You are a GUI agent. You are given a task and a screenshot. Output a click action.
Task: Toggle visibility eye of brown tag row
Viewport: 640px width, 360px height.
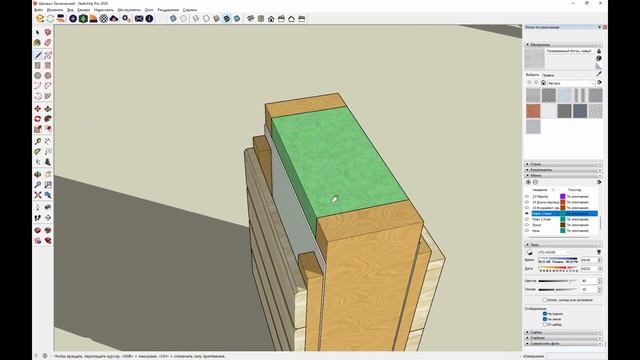pos(527,225)
